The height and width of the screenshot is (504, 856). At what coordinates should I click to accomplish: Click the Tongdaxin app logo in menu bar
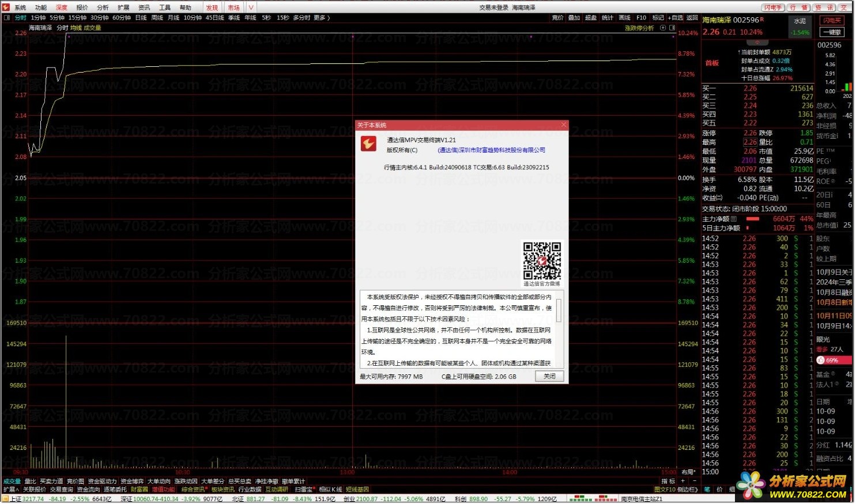click(6, 7)
